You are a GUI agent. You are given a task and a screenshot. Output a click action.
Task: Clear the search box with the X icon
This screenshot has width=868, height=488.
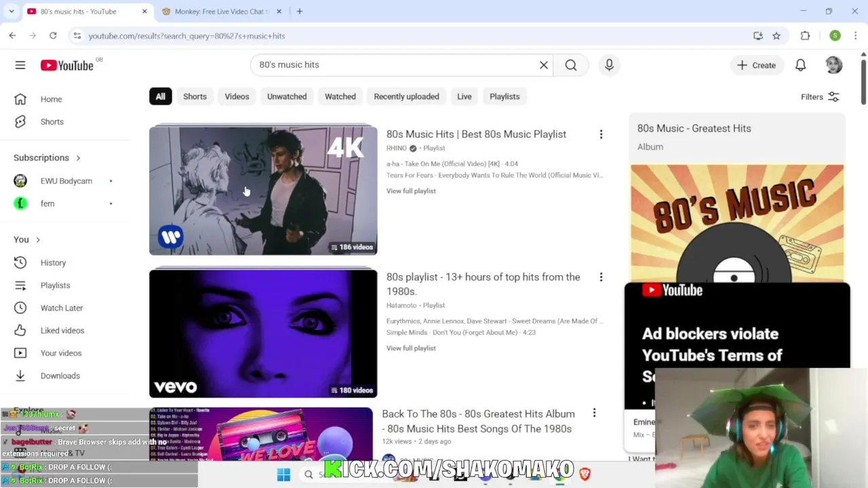point(543,65)
